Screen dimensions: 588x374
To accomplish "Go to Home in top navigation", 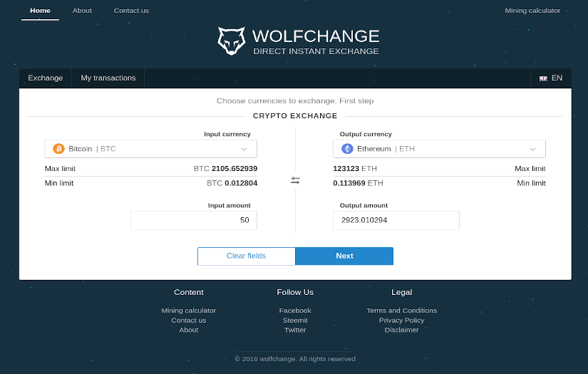I will click(40, 11).
